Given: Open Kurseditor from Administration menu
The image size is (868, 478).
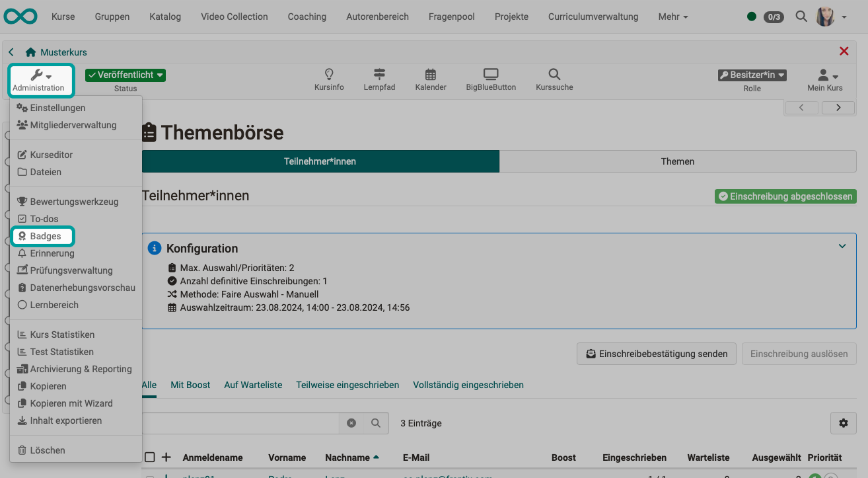Looking at the screenshot, I should 51,155.
